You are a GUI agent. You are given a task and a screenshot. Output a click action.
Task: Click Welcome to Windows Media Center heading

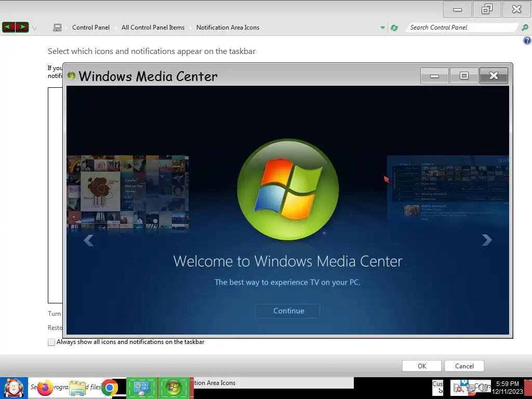[x=288, y=261]
